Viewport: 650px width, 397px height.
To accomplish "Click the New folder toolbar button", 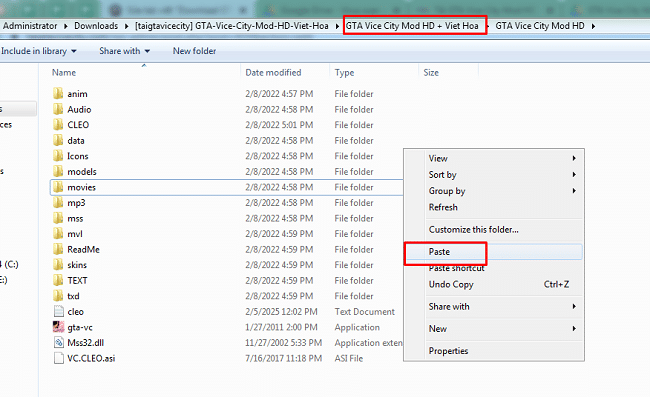I will (x=194, y=51).
